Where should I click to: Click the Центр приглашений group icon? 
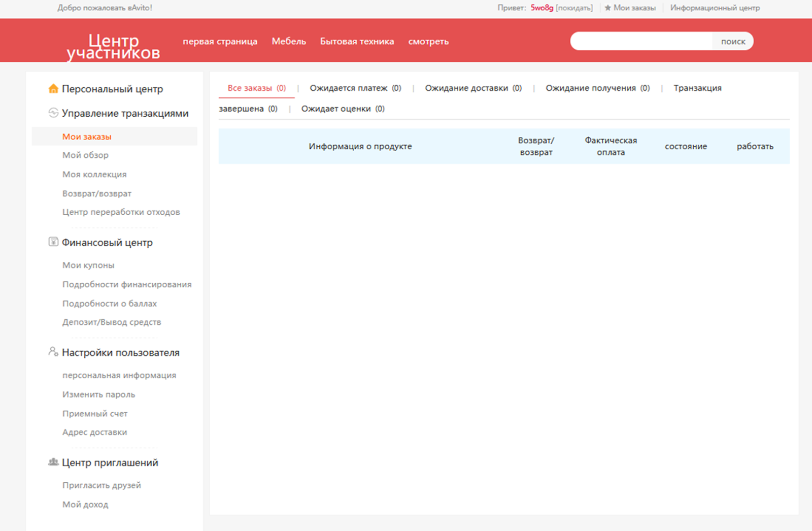(x=53, y=462)
